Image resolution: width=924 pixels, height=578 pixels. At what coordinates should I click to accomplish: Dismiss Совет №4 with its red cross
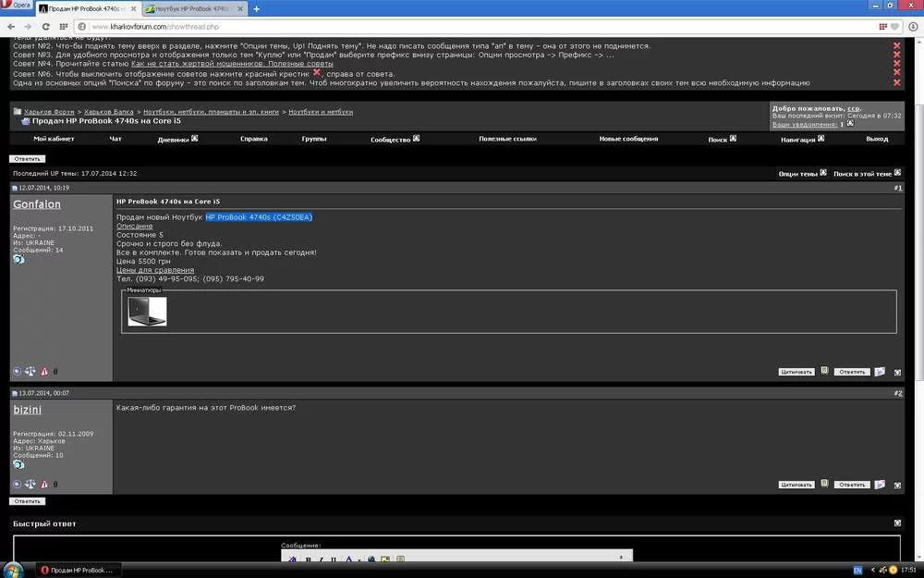pyautogui.click(x=896, y=64)
